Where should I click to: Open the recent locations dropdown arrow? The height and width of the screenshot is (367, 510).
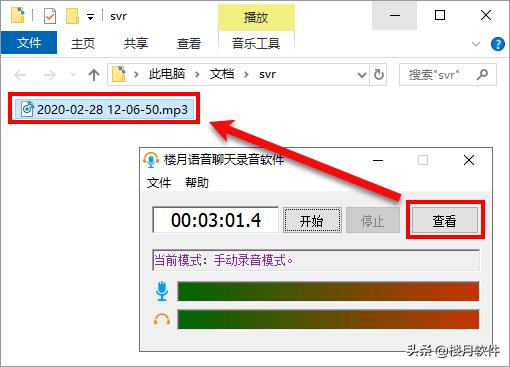[74, 75]
